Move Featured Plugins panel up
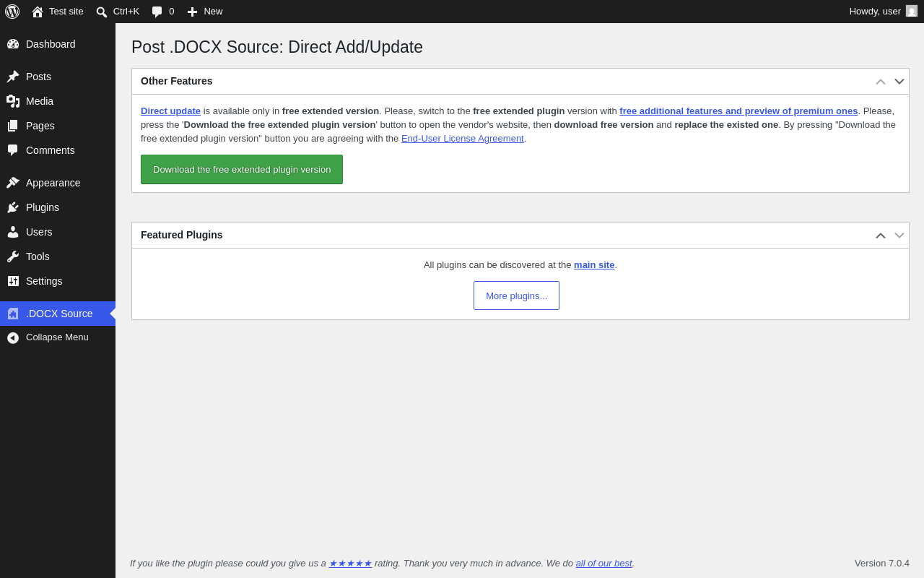The height and width of the screenshot is (578, 924). 881,236
